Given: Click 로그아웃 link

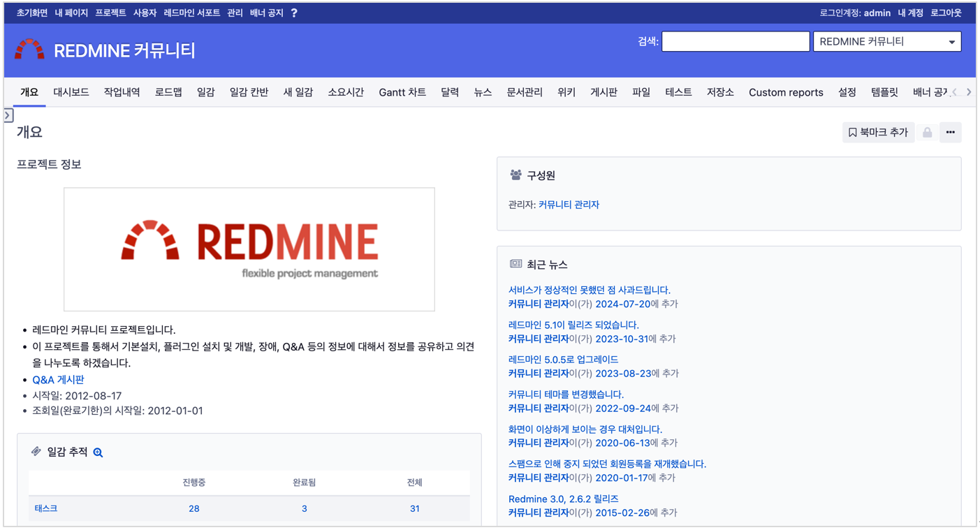Looking at the screenshot, I should coord(946,13).
